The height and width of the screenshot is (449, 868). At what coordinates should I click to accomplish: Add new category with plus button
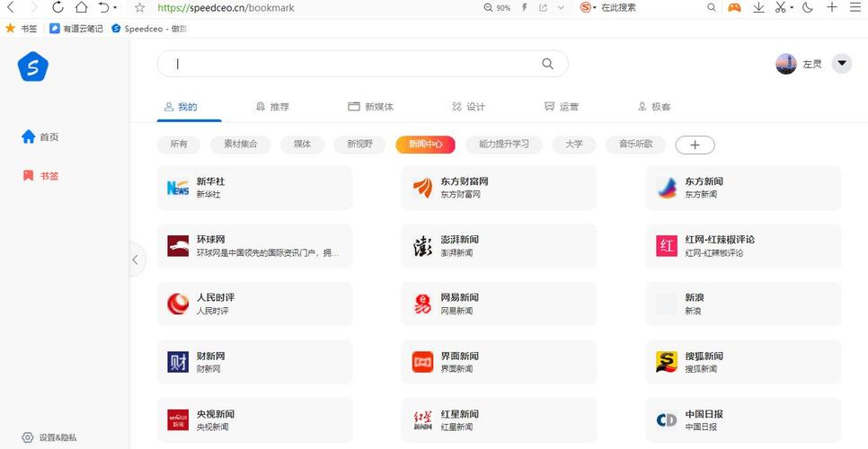[695, 145]
